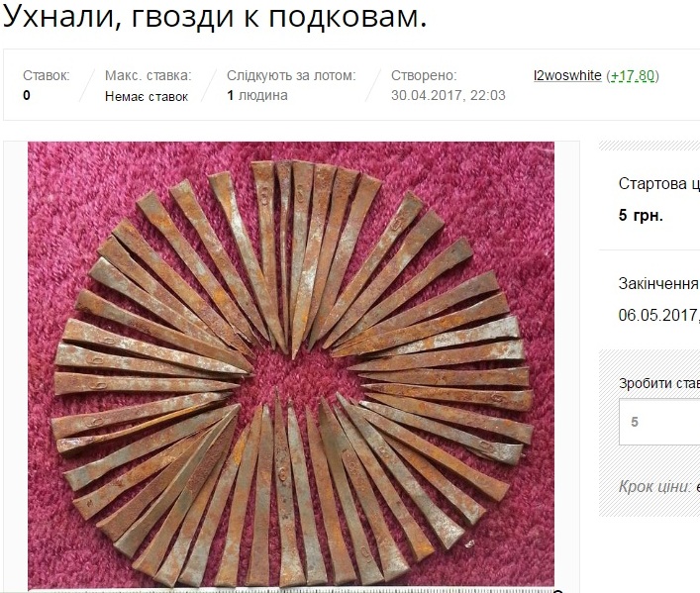The width and height of the screenshot is (700, 593).
Task: Click the end date 06.05.2017
Action: click(x=658, y=315)
